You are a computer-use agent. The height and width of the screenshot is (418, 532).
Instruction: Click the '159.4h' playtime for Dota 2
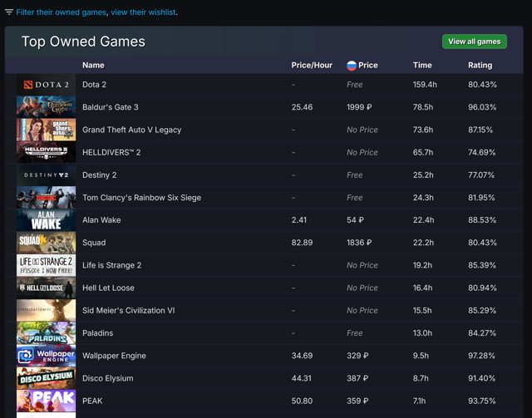click(425, 85)
